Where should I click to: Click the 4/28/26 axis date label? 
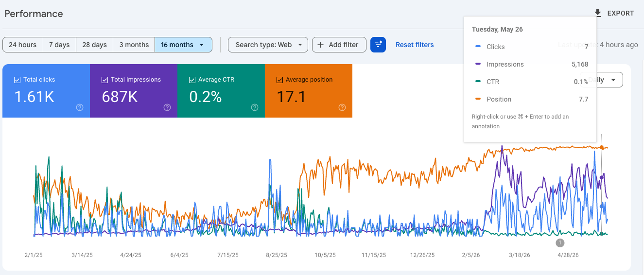tap(568, 255)
